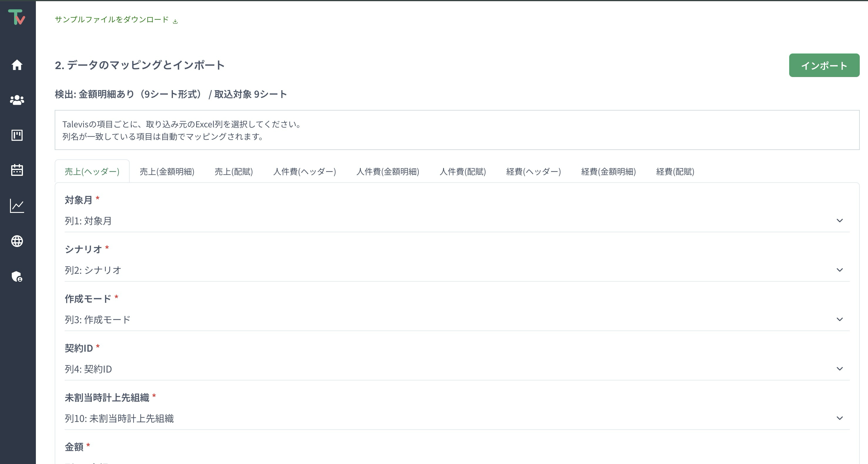The image size is (868, 464).
Task: Click the Talevis logo icon
Action: pos(17,17)
